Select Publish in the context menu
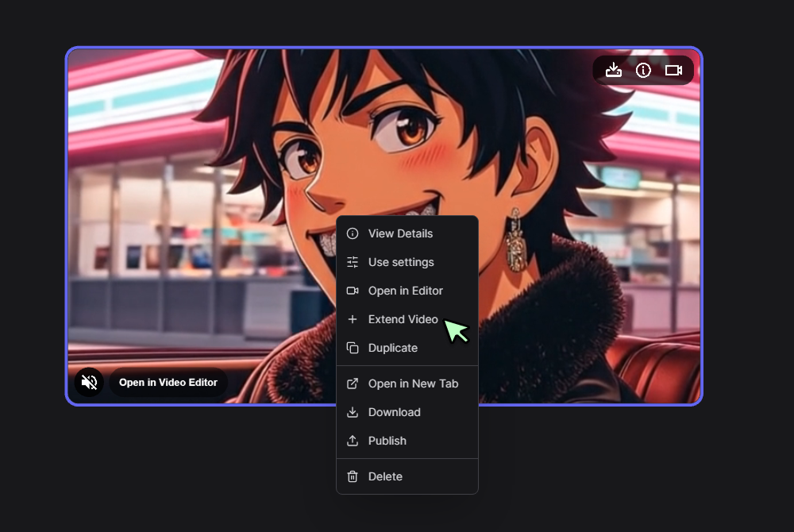 (x=386, y=441)
